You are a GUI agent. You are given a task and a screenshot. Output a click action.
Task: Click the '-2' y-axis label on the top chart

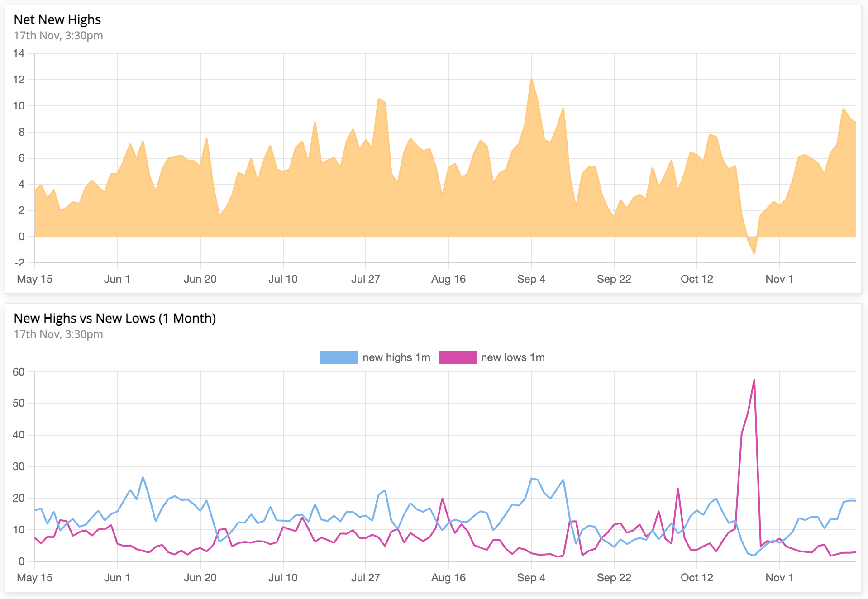[19, 263]
